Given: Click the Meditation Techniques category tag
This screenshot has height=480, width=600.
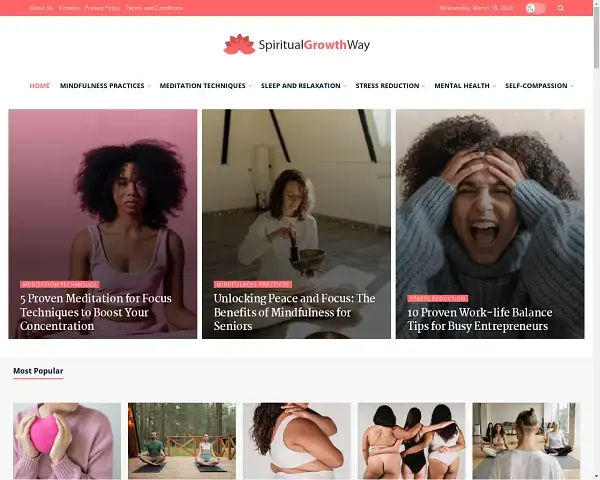Looking at the screenshot, I should (x=60, y=284).
